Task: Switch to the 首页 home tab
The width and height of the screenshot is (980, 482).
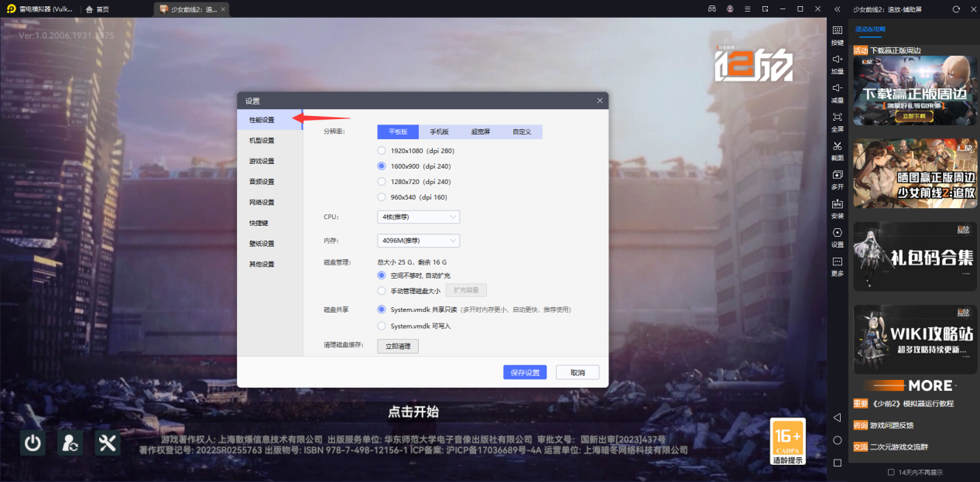Action: pos(97,9)
